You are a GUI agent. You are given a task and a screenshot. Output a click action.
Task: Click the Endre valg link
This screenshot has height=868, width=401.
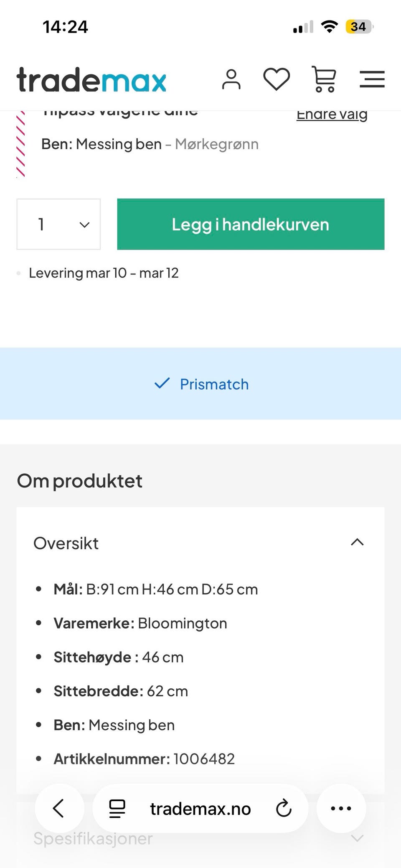pos(332,114)
